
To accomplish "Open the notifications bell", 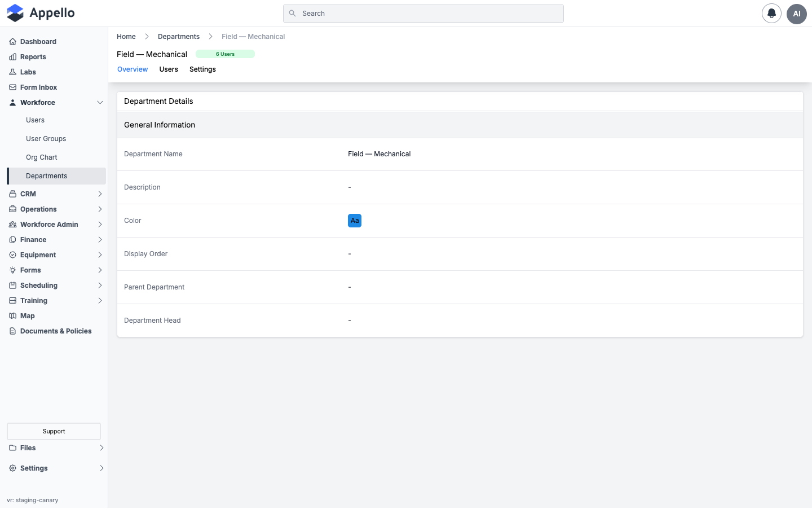I will click(x=771, y=14).
